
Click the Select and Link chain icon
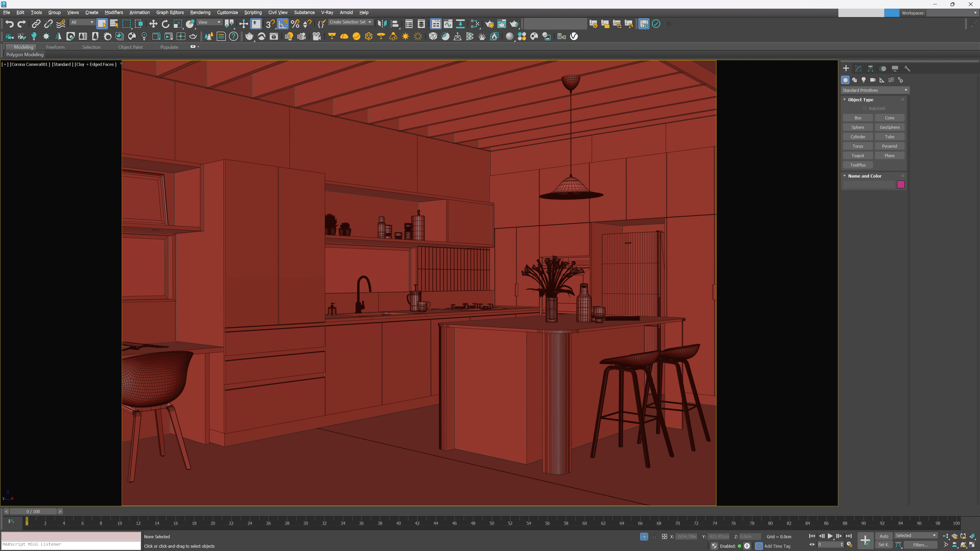(x=36, y=24)
